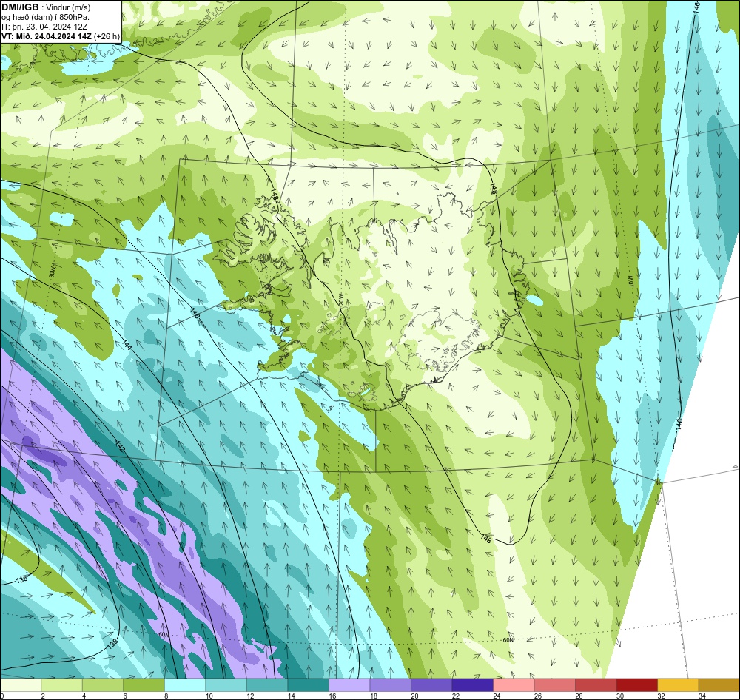
Task: Click the '136' height contour label
Action: click(21, 579)
